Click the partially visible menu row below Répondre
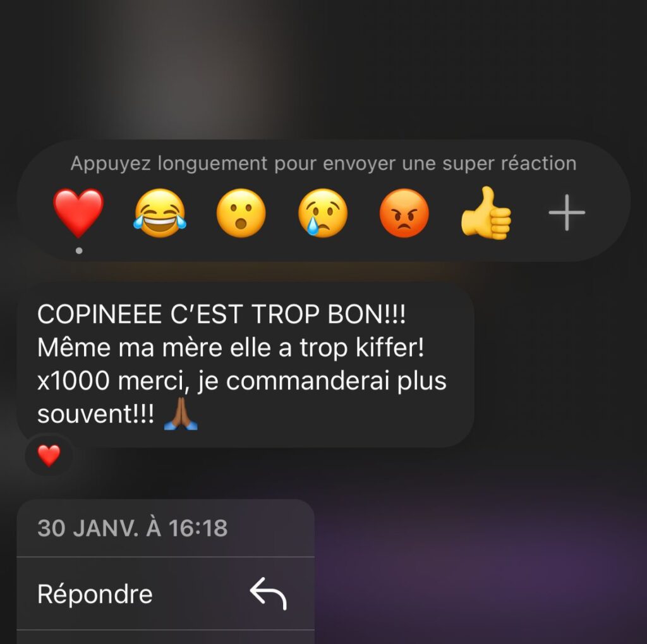This screenshot has width=647, height=644. 166,637
